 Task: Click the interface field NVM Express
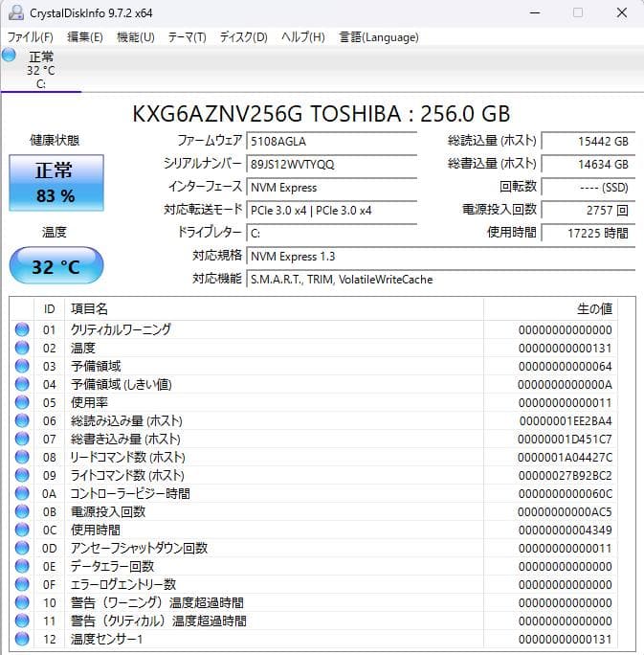tap(332, 187)
